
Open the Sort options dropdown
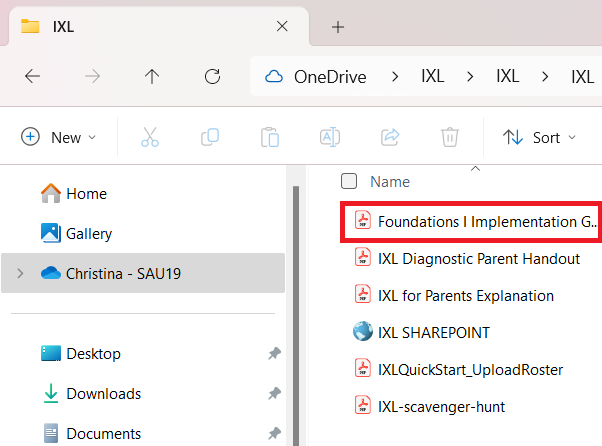click(x=539, y=137)
